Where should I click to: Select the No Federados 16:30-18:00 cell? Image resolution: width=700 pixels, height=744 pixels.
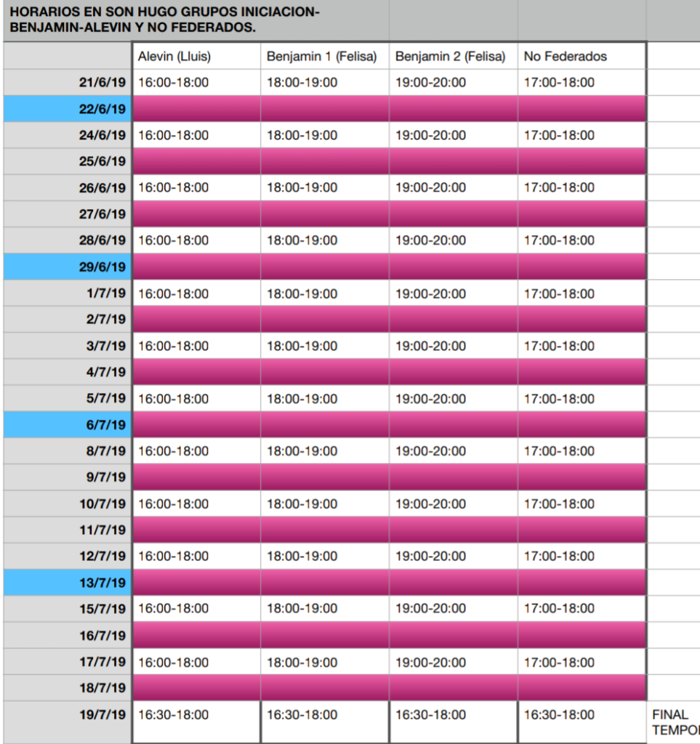(582, 722)
